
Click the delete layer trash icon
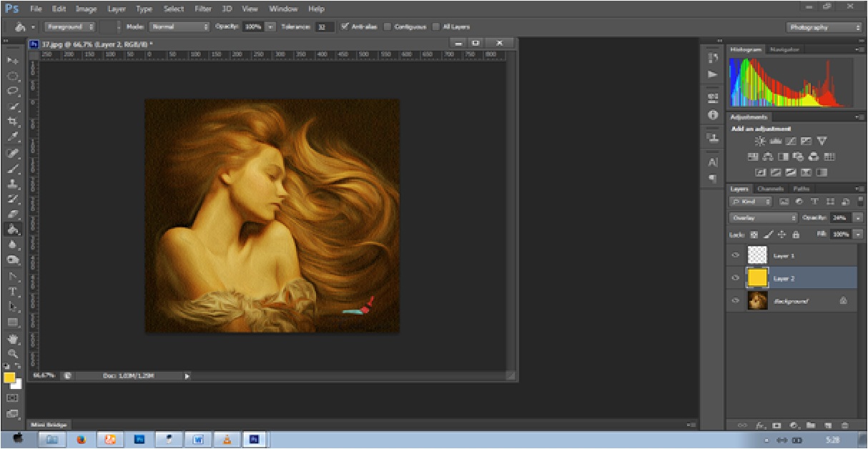tap(845, 425)
